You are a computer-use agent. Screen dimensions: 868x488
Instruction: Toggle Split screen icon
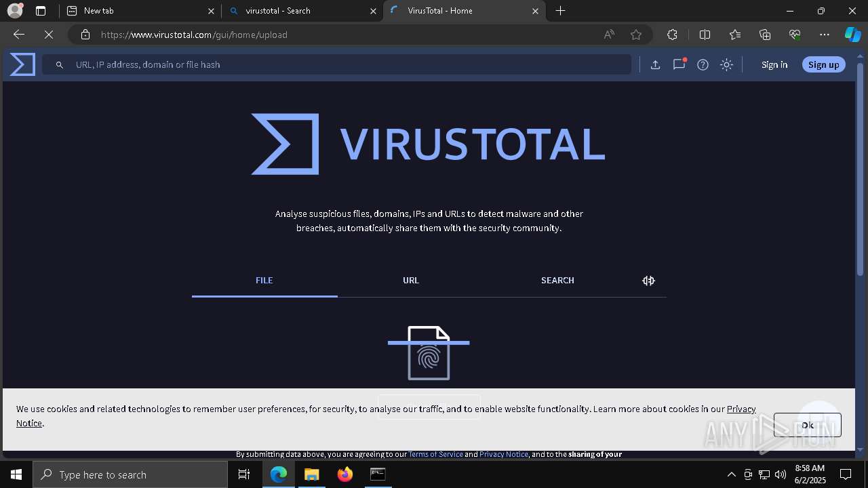(x=705, y=35)
